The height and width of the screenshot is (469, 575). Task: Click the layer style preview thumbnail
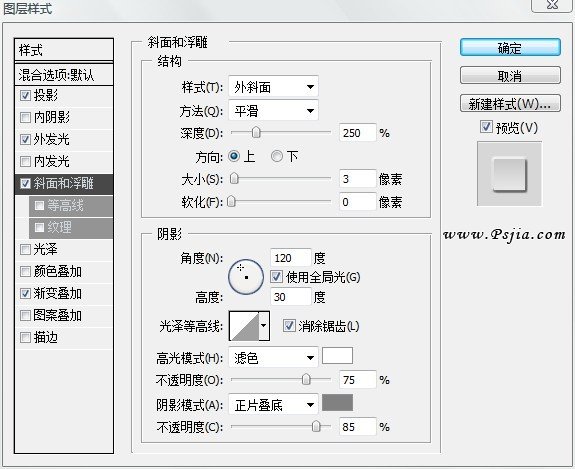509,174
